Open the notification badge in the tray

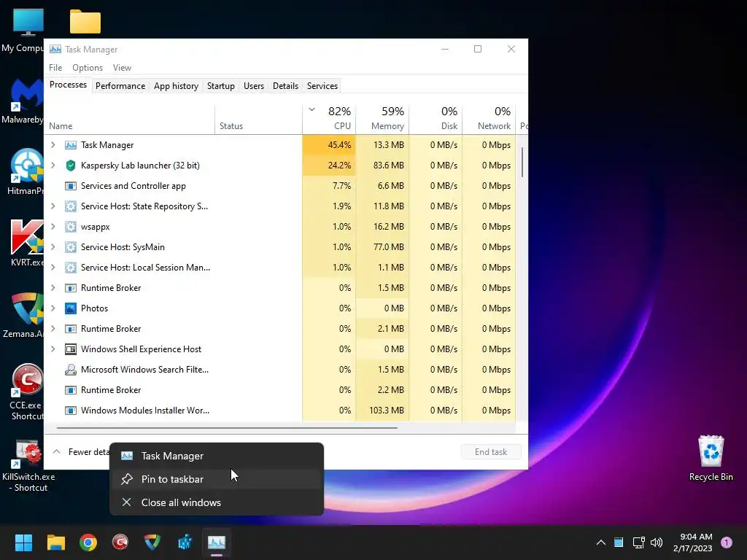pyautogui.click(x=727, y=542)
